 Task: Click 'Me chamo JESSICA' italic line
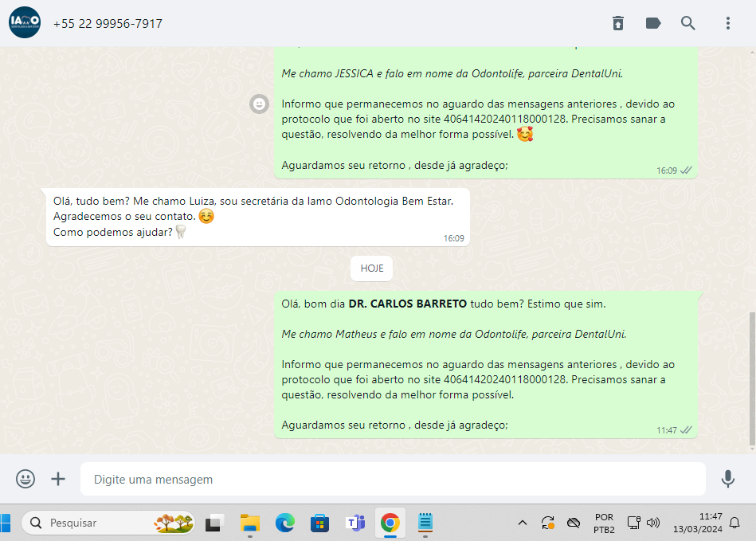[452, 74]
